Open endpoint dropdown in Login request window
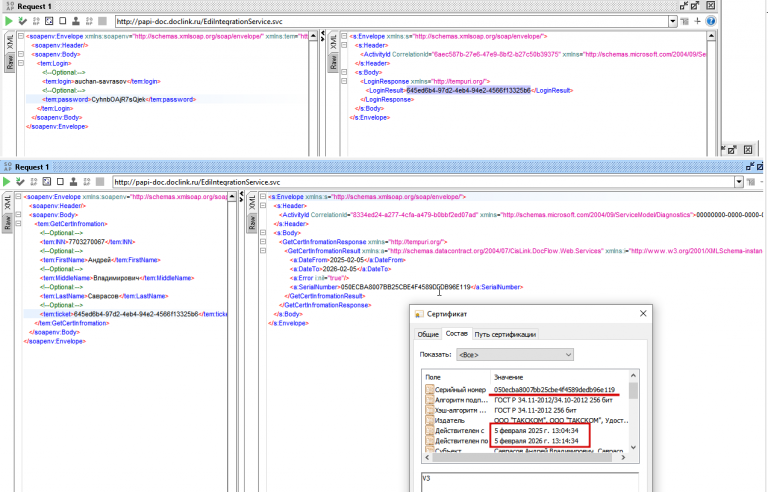Viewport: 768px width, 492px height. [x=673, y=21]
